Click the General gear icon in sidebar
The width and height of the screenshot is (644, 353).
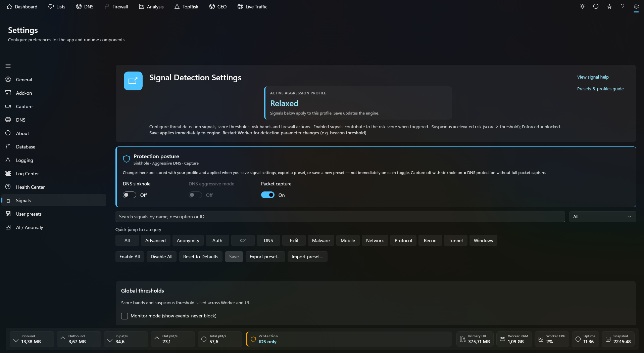8,80
